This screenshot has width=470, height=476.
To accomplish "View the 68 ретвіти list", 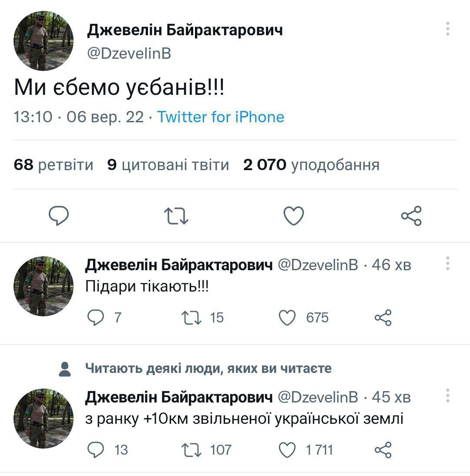I will click(x=54, y=165).
